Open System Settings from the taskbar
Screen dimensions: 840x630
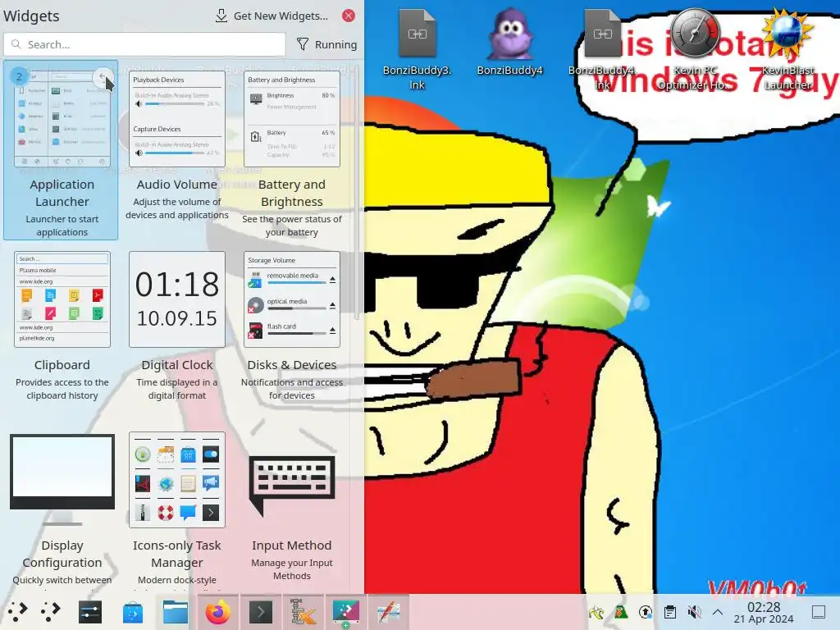pos(90,612)
